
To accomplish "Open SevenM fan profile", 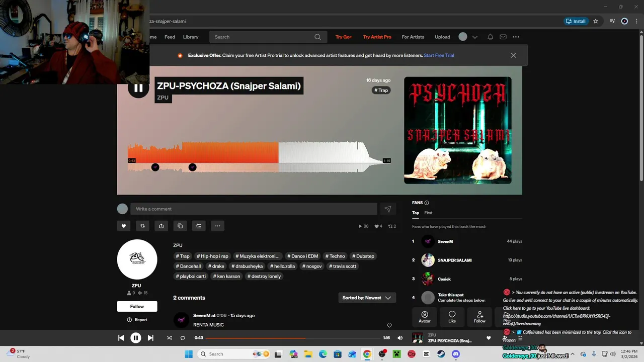I will coord(445,241).
